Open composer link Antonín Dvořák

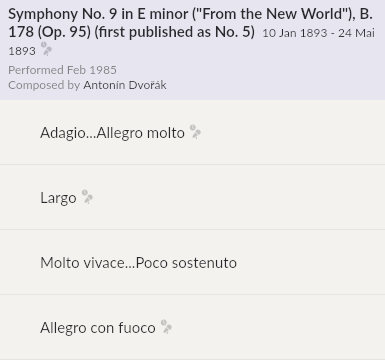tap(125, 85)
